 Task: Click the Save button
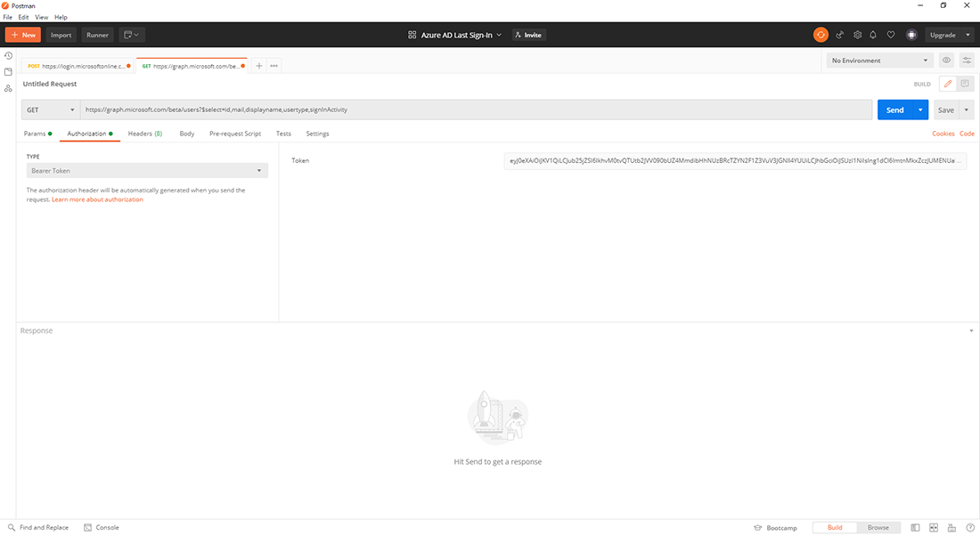coord(945,110)
